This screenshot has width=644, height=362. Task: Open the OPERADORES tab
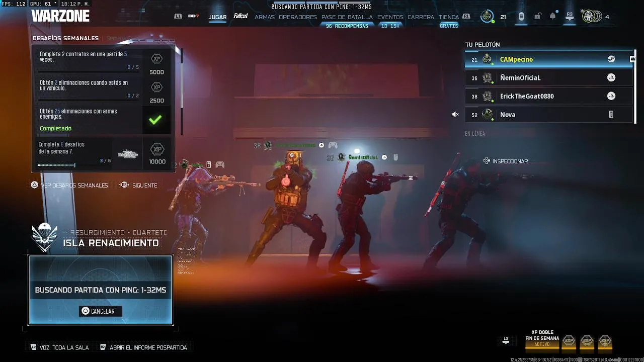[x=298, y=17]
